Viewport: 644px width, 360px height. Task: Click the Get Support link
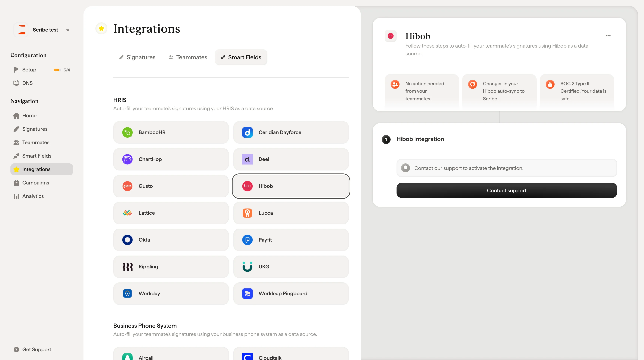point(32,350)
